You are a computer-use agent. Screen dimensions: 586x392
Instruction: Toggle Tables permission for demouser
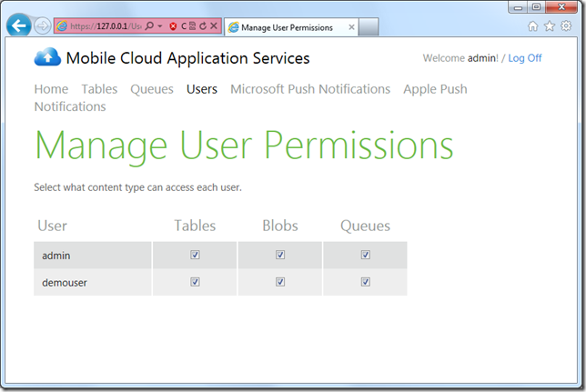(195, 282)
